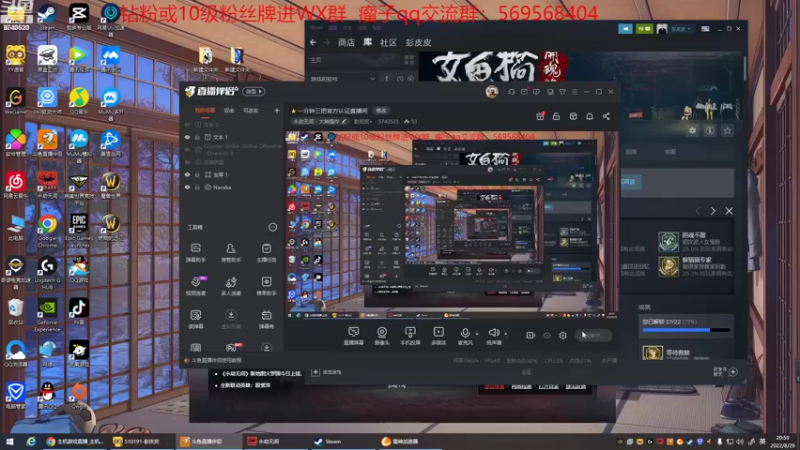Toggle visibility of 文本 2 source
This screenshot has width=800, height=450.
(x=187, y=124)
